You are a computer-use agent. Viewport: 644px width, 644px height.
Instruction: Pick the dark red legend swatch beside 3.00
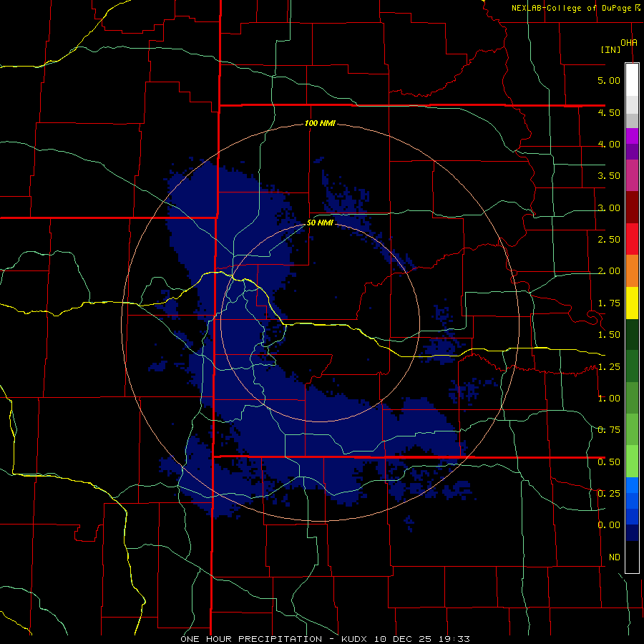click(x=632, y=208)
